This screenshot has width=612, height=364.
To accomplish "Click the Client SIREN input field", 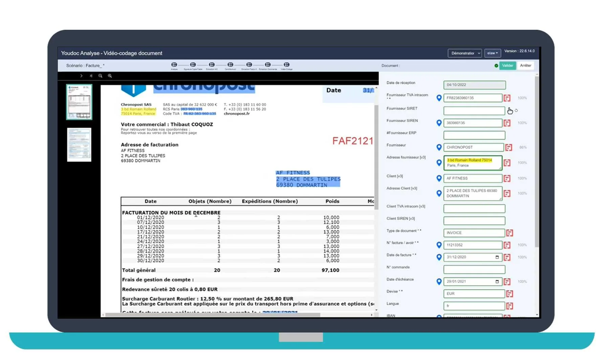I will [474, 221].
